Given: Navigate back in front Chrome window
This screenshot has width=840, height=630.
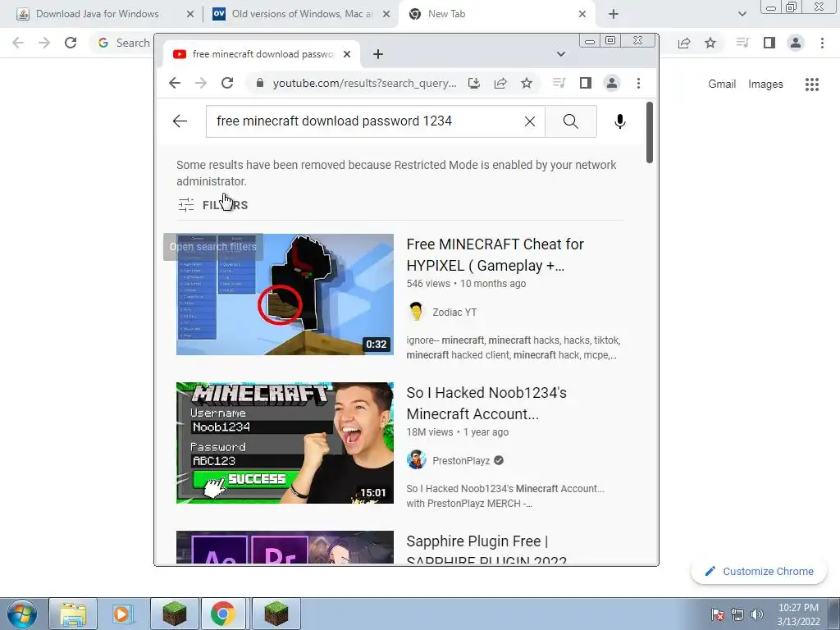Looking at the screenshot, I should click(x=175, y=83).
